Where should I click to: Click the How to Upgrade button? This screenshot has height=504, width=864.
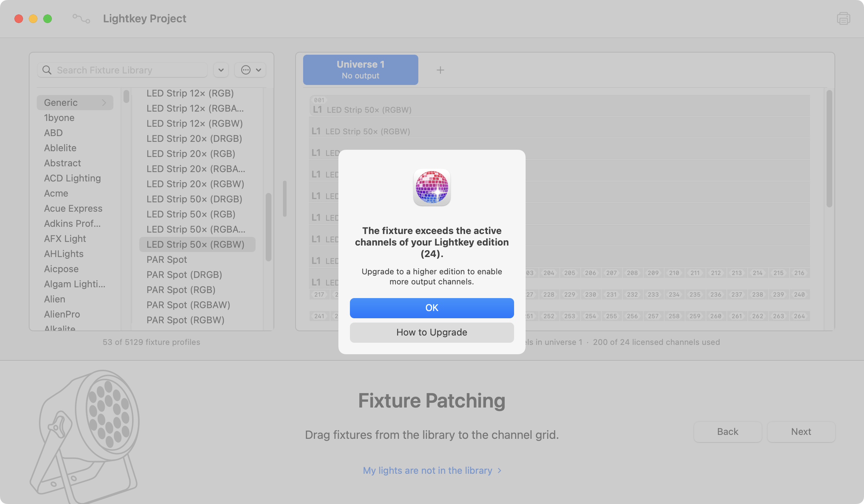(x=432, y=332)
